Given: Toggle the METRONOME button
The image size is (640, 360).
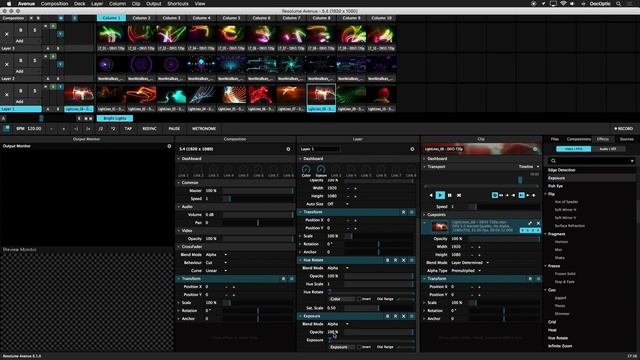Looking at the screenshot, I should click(x=204, y=129).
